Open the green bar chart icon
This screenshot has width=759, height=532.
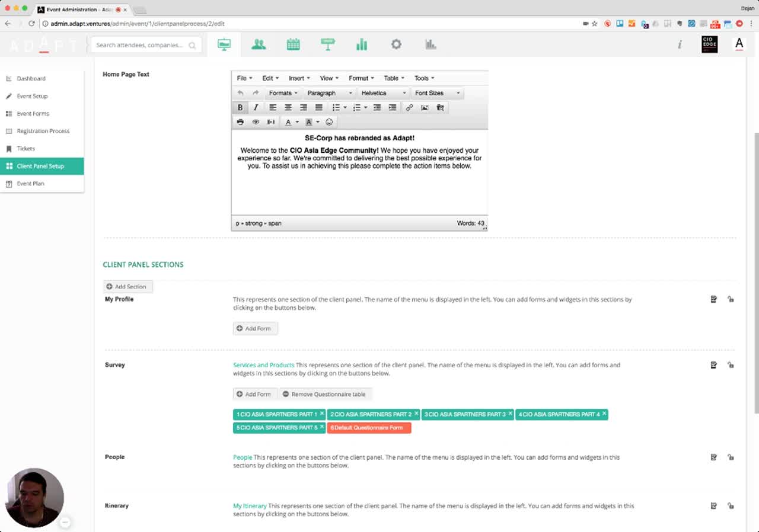[362, 44]
